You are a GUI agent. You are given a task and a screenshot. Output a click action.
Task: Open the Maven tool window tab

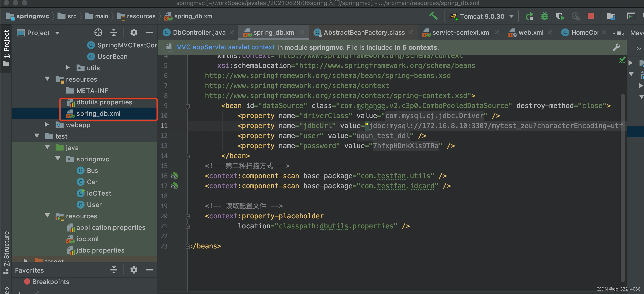[637, 33]
